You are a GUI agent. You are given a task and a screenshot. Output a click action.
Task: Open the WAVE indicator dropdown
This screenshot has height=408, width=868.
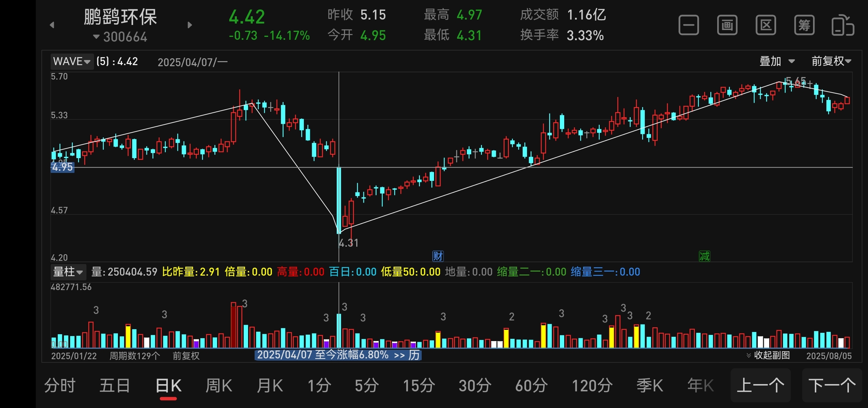72,61
